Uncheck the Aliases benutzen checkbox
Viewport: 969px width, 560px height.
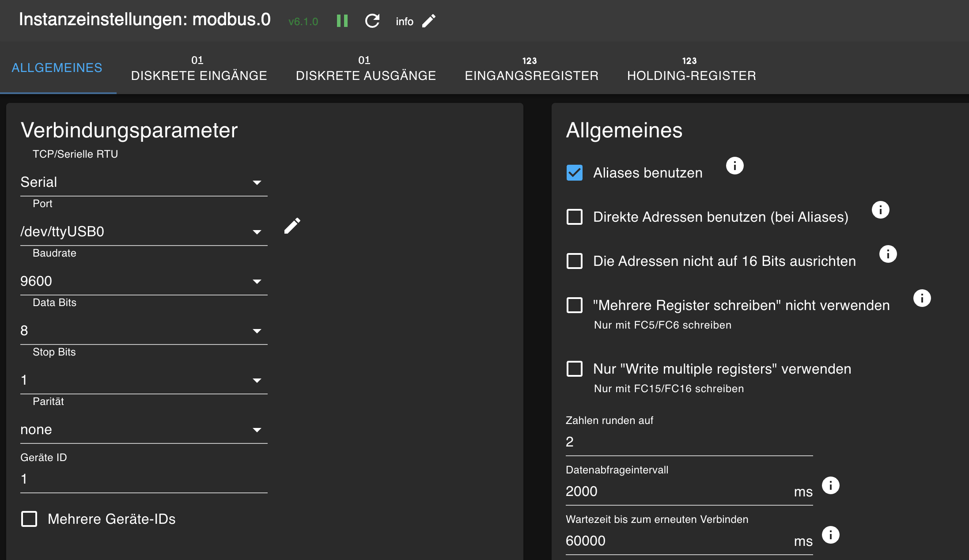[x=575, y=173]
